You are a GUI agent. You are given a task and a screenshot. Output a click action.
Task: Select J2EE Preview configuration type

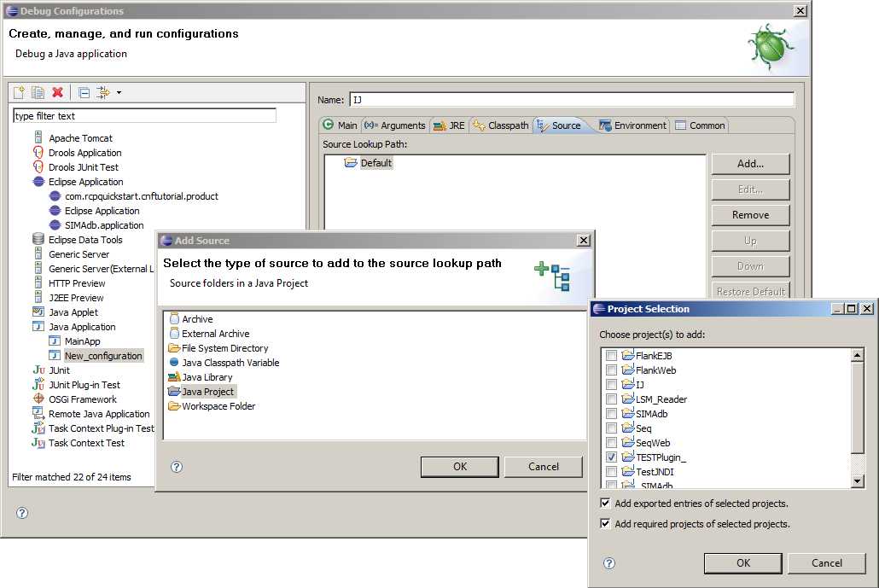coord(76,298)
